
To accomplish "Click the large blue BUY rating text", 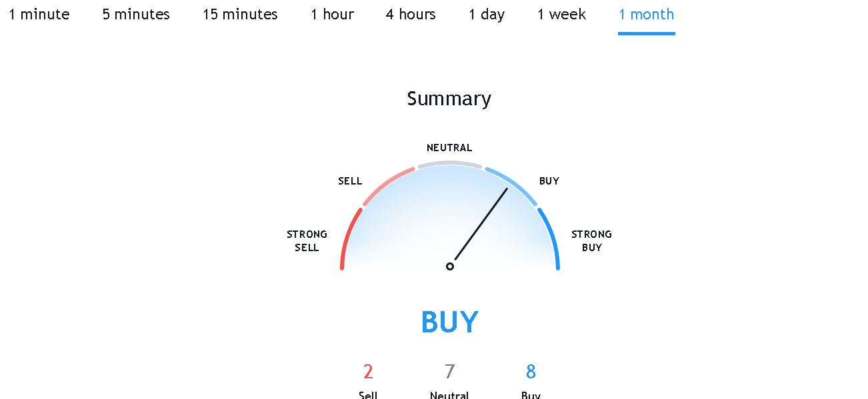I will click(449, 322).
